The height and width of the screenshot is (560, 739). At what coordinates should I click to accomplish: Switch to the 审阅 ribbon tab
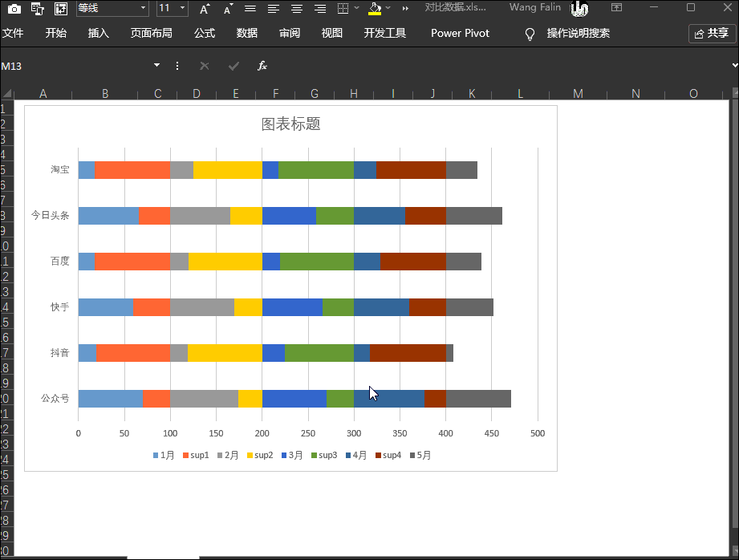pos(290,33)
